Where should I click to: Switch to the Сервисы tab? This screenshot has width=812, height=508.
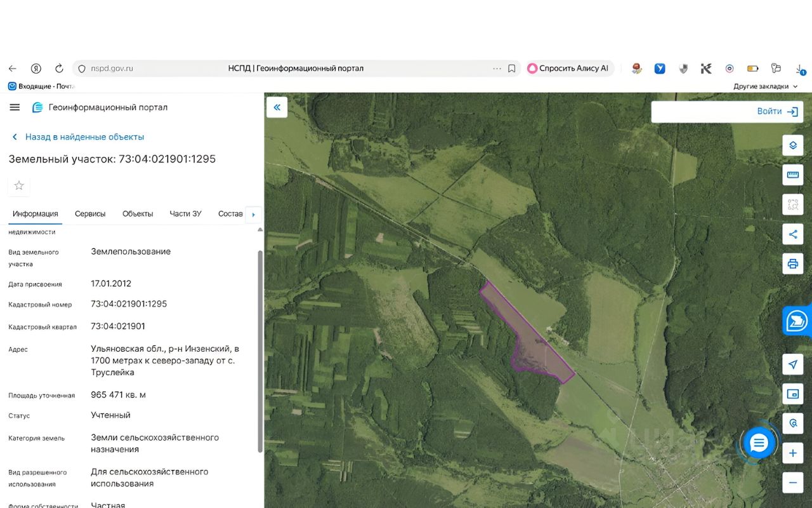[x=90, y=214]
